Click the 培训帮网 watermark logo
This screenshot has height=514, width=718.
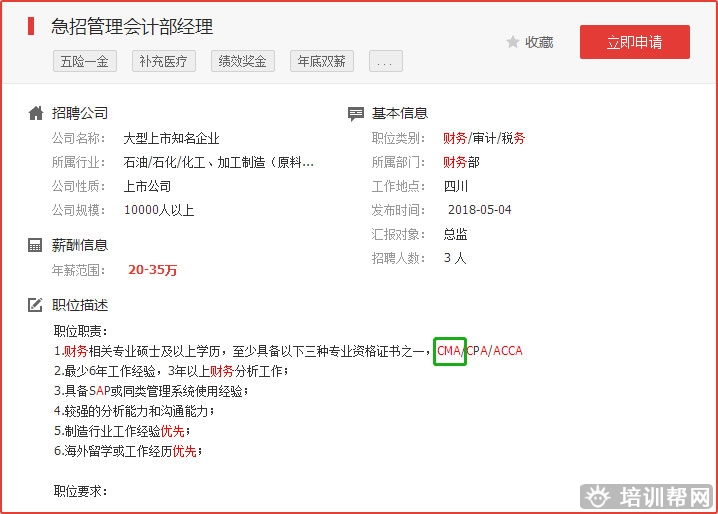click(x=648, y=496)
